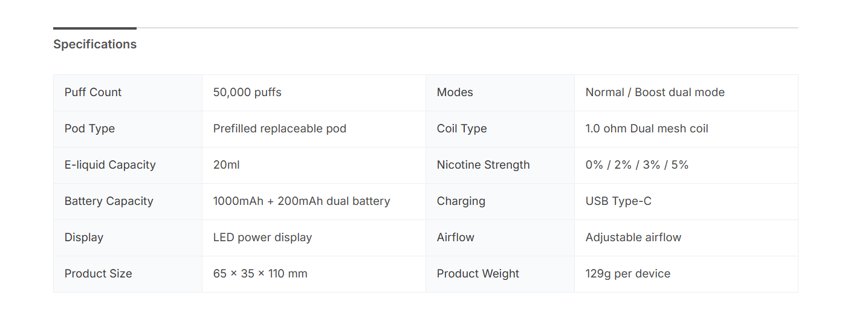Click the 65 × 35 × 110 mm value
The height and width of the screenshot is (321, 868).
[x=260, y=274]
